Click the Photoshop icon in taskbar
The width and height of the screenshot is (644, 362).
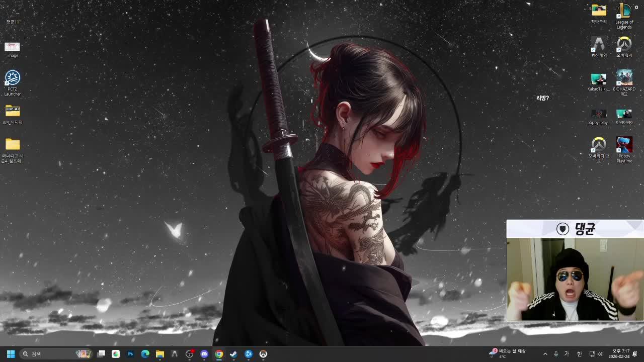point(130,354)
